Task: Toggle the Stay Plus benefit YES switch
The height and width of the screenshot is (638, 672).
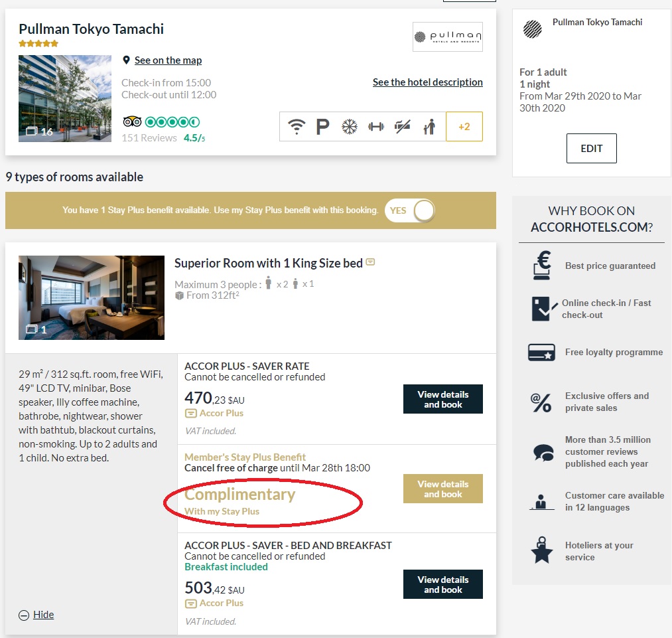Action: (x=410, y=210)
